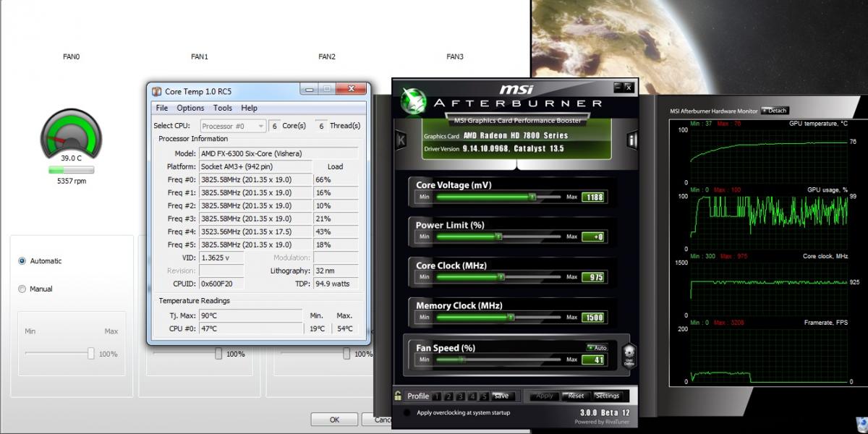The width and height of the screenshot is (868, 434).
Task: Click the Kombustor K button in Afterburner
Action: [x=401, y=141]
